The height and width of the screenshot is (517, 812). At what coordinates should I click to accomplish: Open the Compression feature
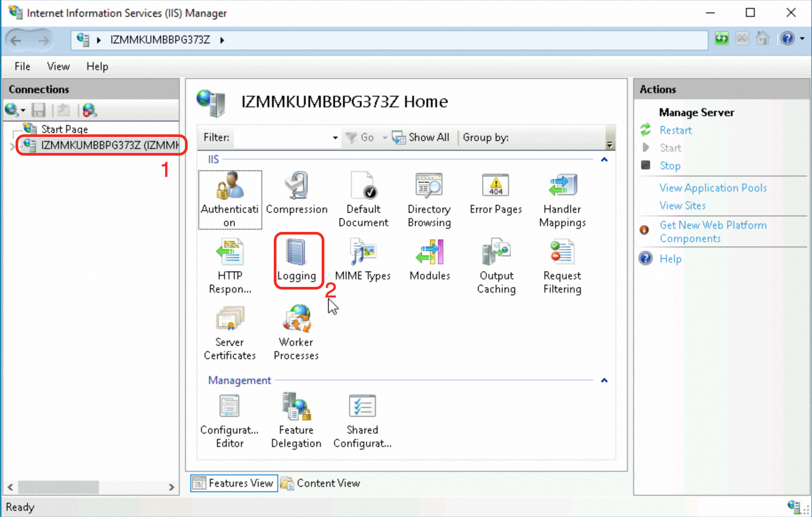pos(296,193)
